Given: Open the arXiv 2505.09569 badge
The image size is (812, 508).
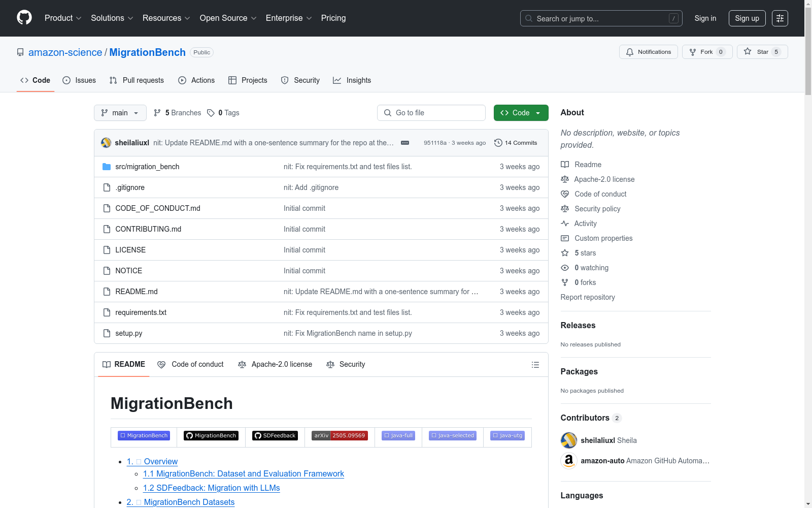Looking at the screenshot, I should tap(340, 435).
